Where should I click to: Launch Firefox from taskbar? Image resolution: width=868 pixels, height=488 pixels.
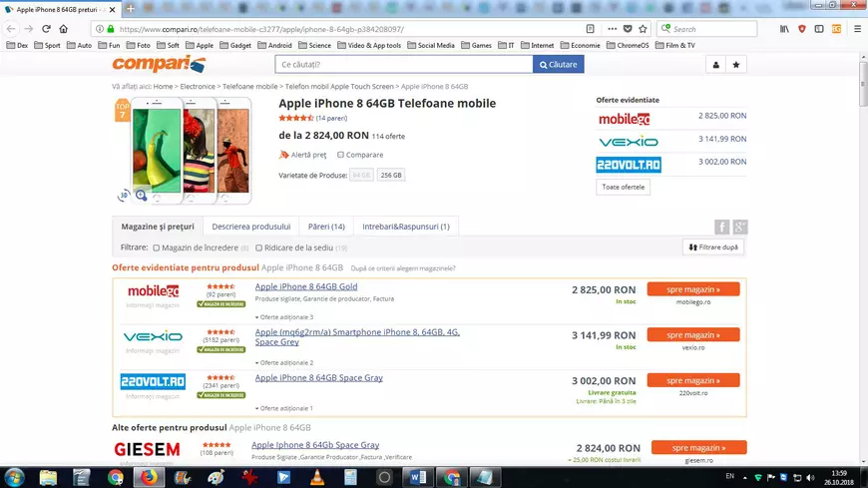tap(149, 477)
